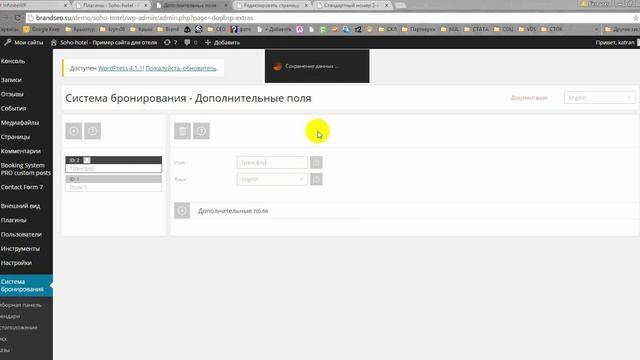Switch to 'Редактировать страницу' browser tab

click(271, 5)
